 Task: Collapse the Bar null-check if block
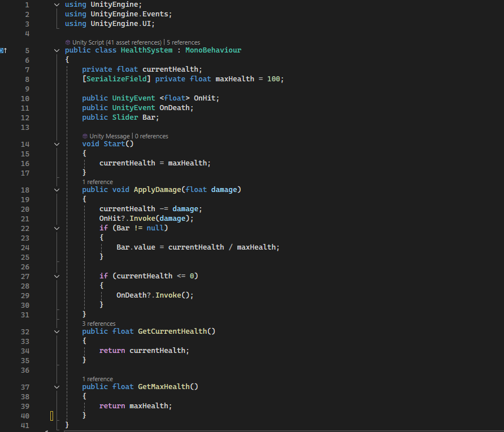click(x=57, y=228)
